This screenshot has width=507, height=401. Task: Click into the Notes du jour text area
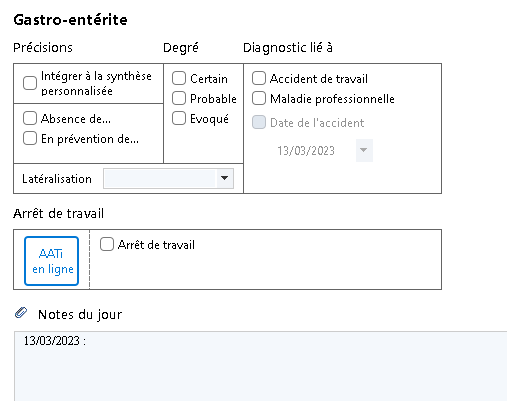coord(260,366)
